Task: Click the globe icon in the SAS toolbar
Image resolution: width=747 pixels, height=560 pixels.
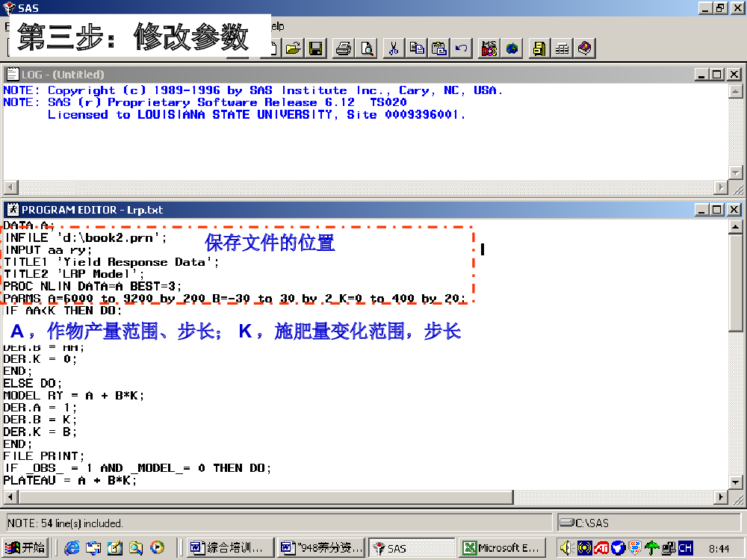Action: tap(512, 49)
